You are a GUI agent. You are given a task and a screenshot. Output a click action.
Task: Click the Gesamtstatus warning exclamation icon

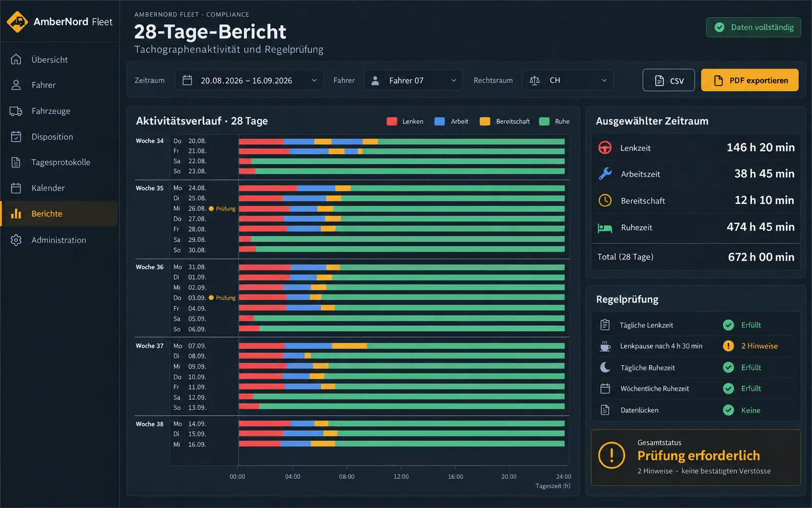612,455
